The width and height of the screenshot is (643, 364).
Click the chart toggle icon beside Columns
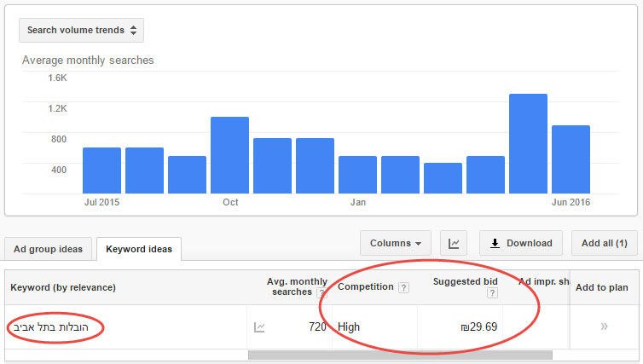pos(454,243)
